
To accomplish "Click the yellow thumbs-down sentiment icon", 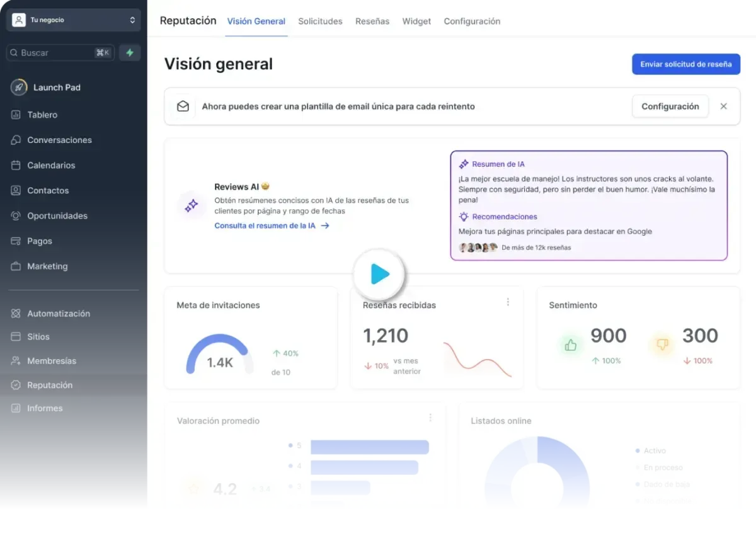I will (x=662, y=345).
